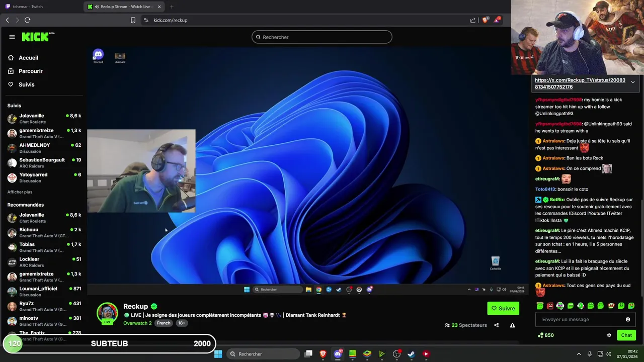Image resolution: width=644 pixels, height=362 pixels.
Task: Go back in browser history
Action: [8, 20]
